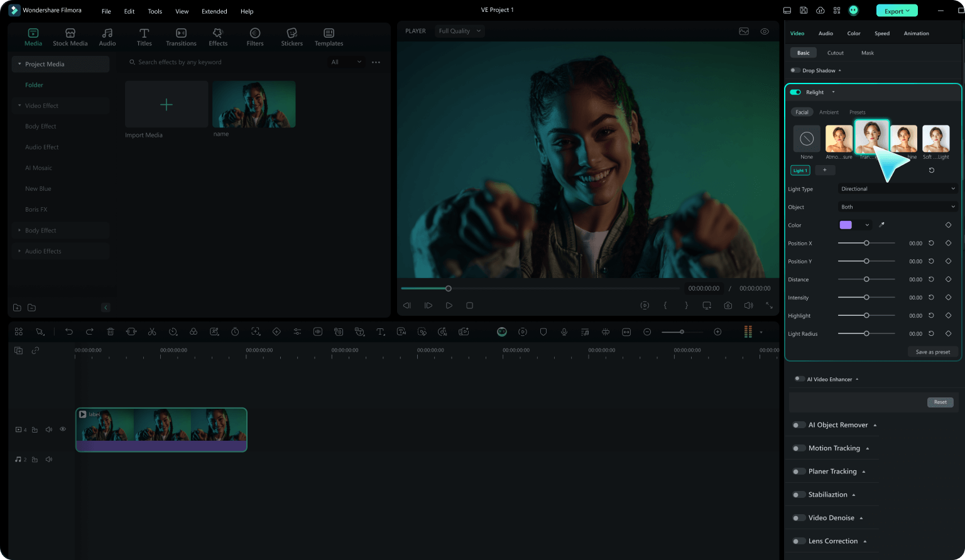Record a voiceover with the microphone icon
Screen dimensions: 965x560
click(564, 331)
